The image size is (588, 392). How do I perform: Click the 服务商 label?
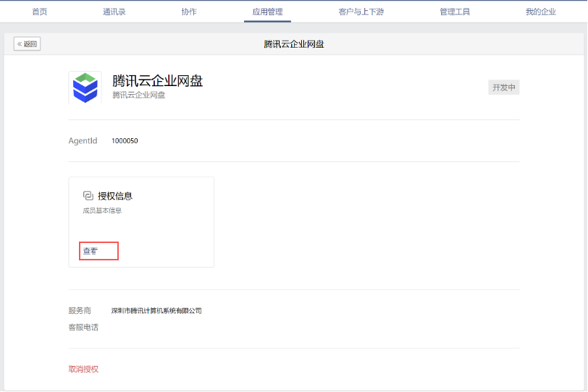coord(80,311)
